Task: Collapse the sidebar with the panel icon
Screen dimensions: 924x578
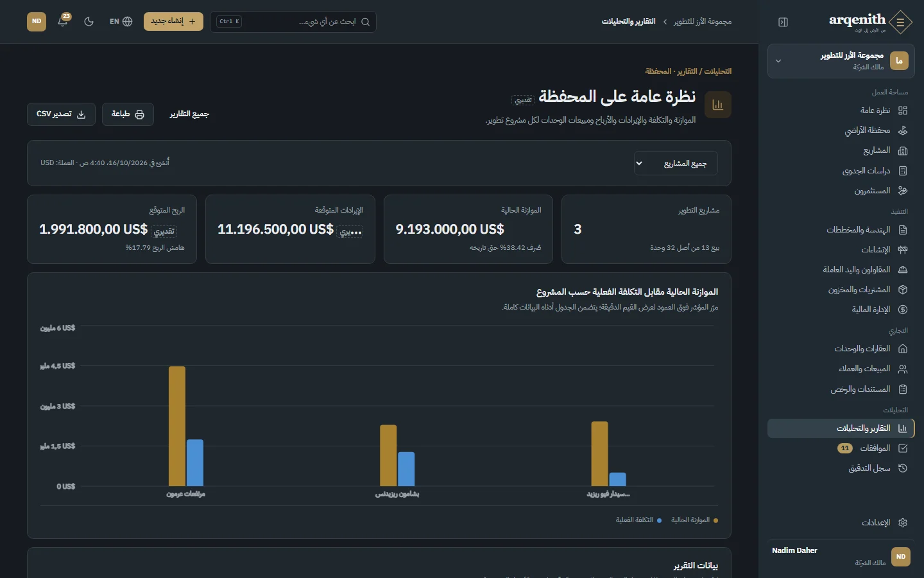Action: (783, 22)
